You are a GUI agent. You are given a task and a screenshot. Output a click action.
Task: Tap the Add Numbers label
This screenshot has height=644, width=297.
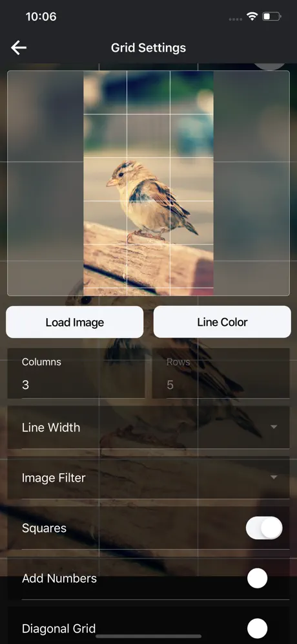59,578
